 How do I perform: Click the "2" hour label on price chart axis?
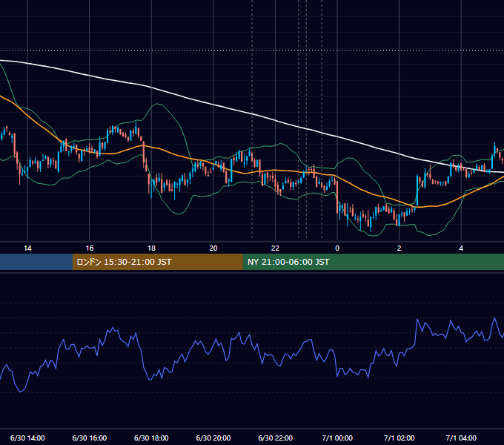point(399,248)
